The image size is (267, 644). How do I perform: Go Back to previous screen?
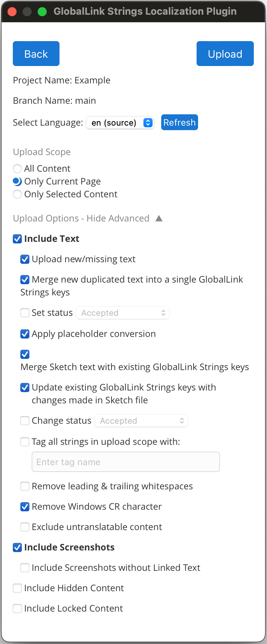coord(36,54)
